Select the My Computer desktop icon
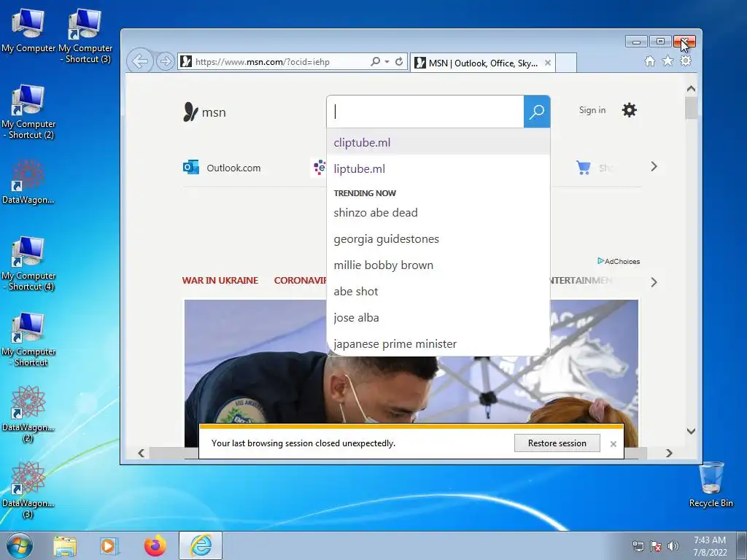 click(28, 29)
